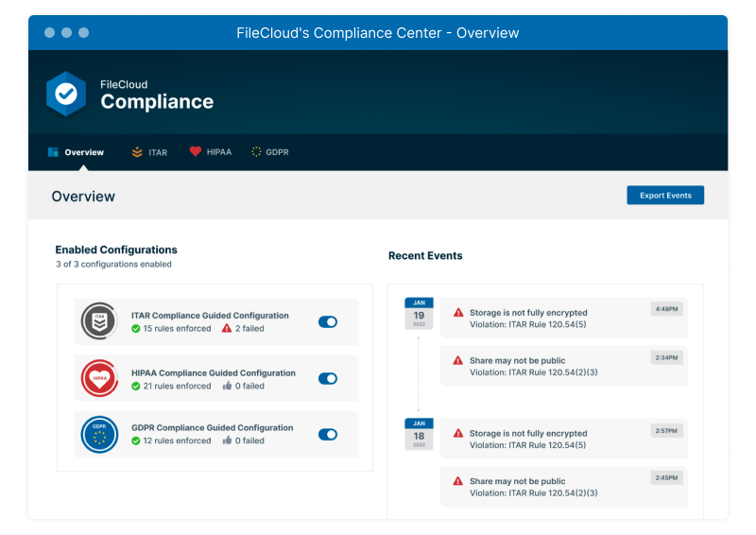Click the Enabled Configurations heading
756x535 pixels.
[x=116, y=250]
